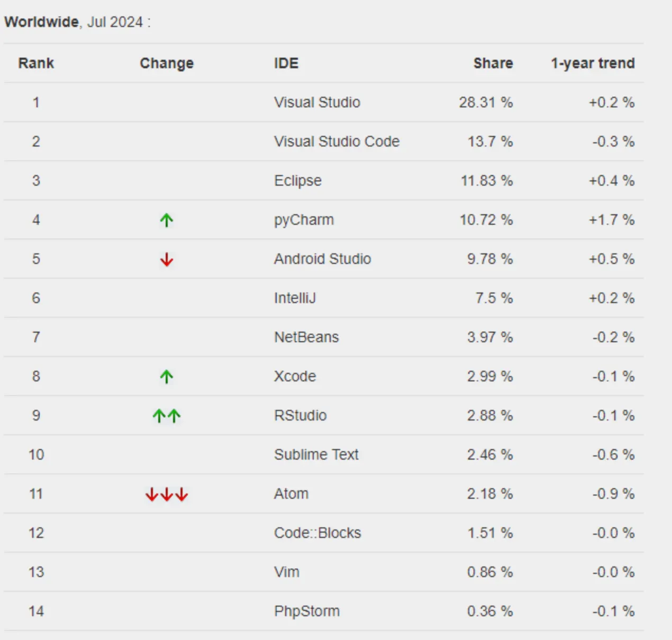Click the IDE column header
The height and width of the screenshot is (640, 672).
pos(286,63)
